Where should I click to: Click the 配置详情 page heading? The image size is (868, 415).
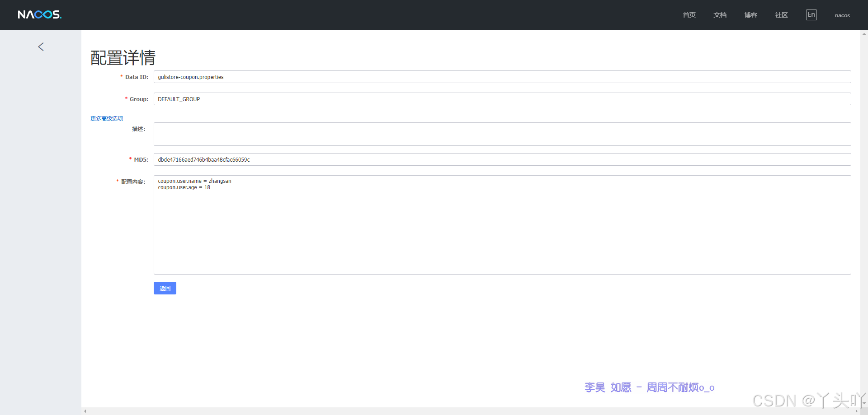pyautogui.click(x=123, y=57)
